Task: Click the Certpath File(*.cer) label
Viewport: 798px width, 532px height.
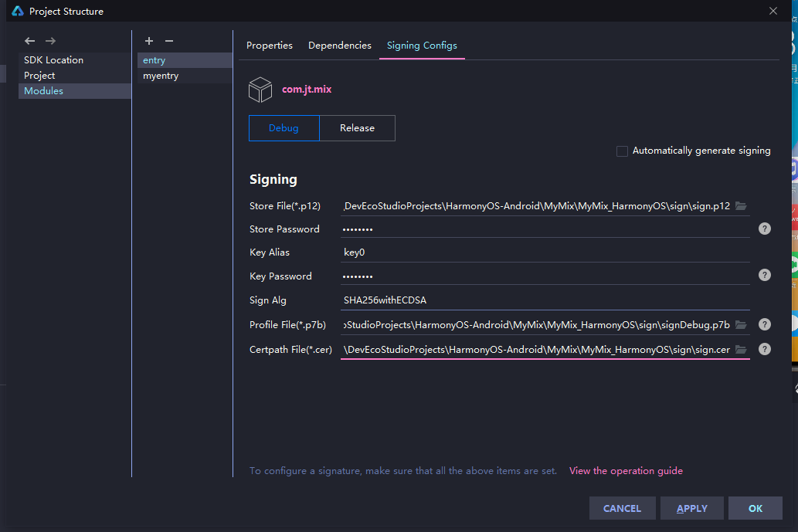Action: click(x=290, y=350)
